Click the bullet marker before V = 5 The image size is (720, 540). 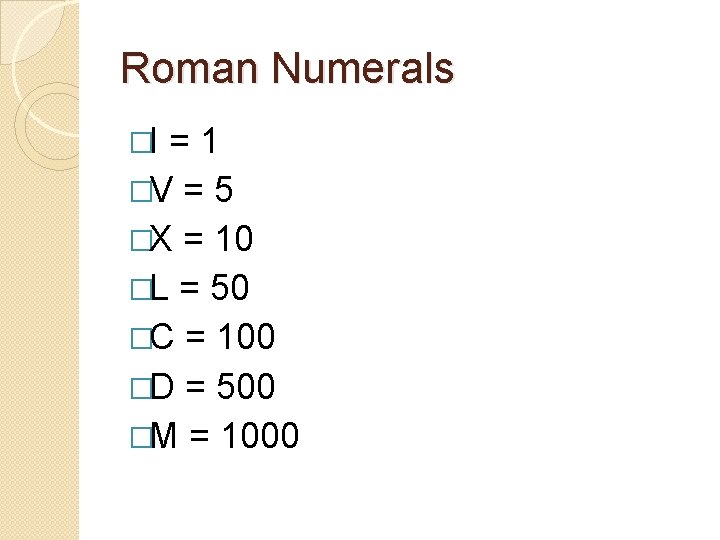tap(137, 192)
